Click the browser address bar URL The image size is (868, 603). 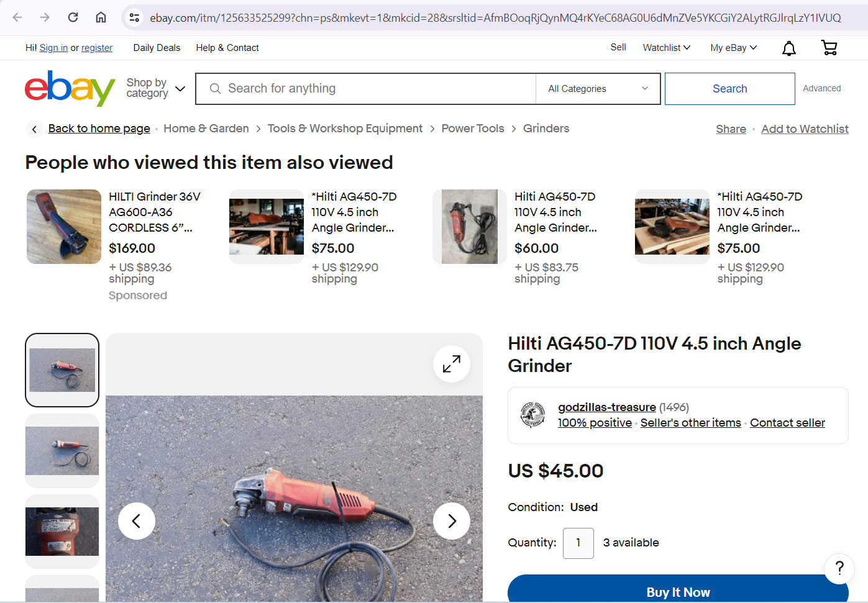coord(495,18)
